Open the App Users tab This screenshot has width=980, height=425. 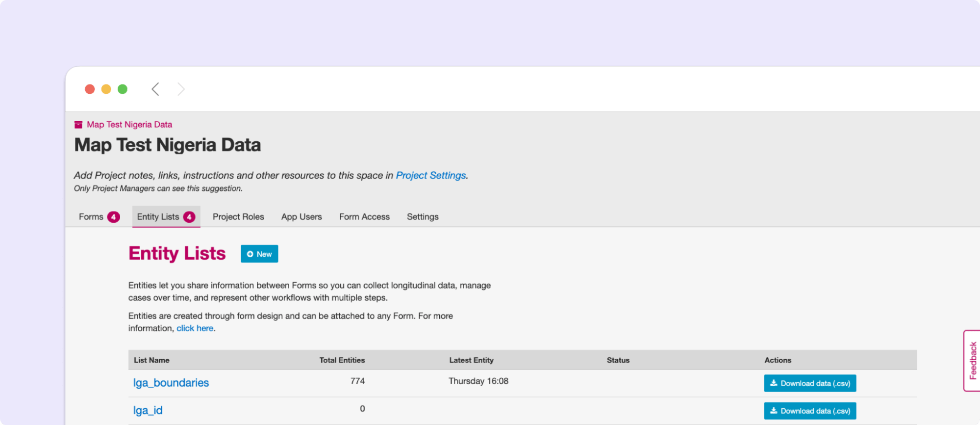coord(302,217)
